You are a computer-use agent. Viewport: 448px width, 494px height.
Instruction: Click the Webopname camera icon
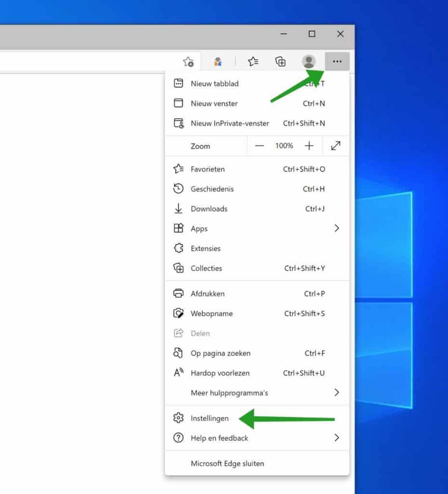(x=178, y=313)
